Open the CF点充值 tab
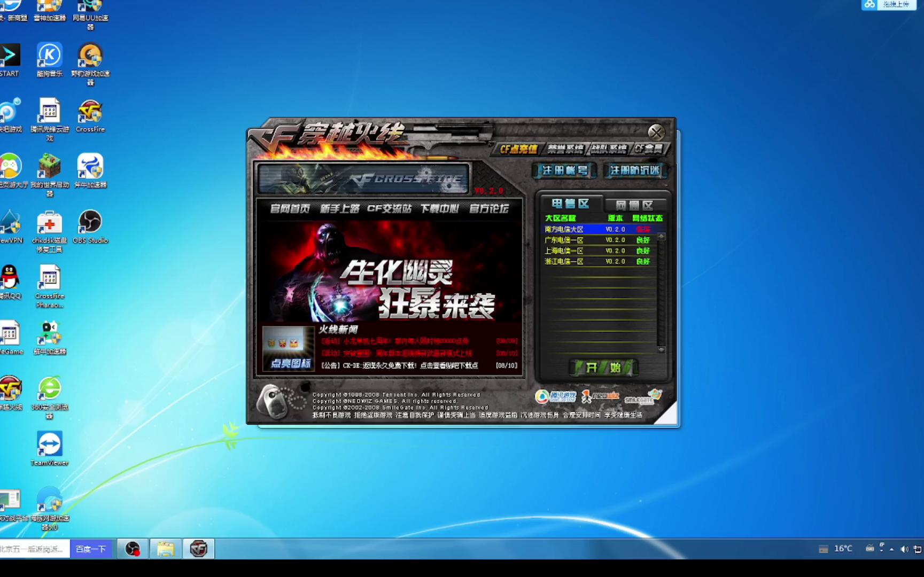Viewport: 924px width, 577px height. (x=518, y=149)
